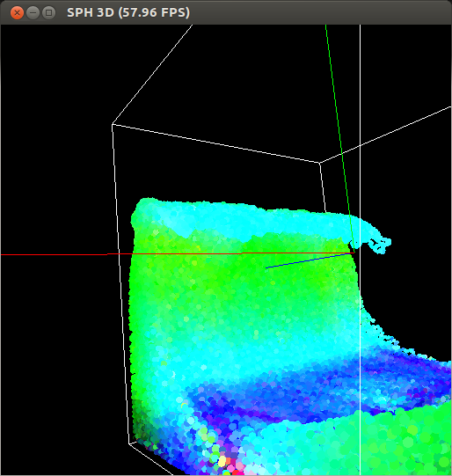Click the tall white vertical box edge
Viewport: 452px width, 476px height.
[360, 250]
